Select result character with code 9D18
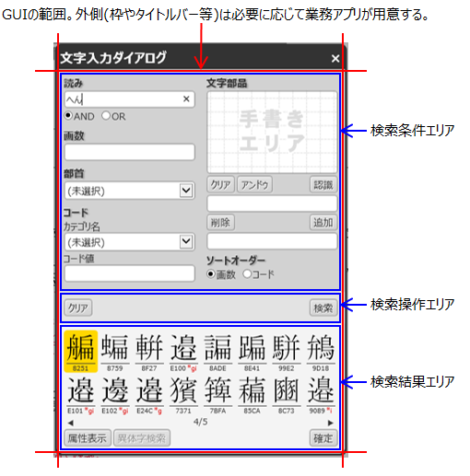This screenshot has width=470, height=476. click(321, 352)
